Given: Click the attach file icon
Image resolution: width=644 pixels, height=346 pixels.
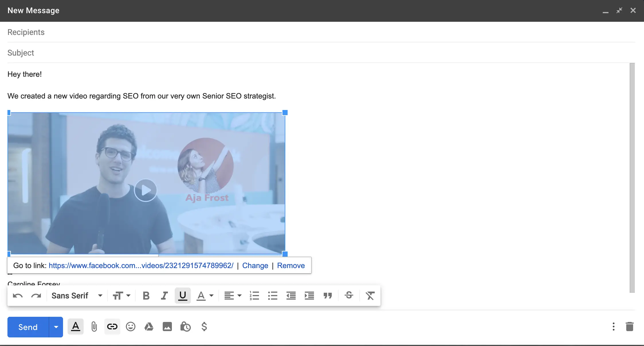Looking at the screenshot, I should (x=93, y=327).
